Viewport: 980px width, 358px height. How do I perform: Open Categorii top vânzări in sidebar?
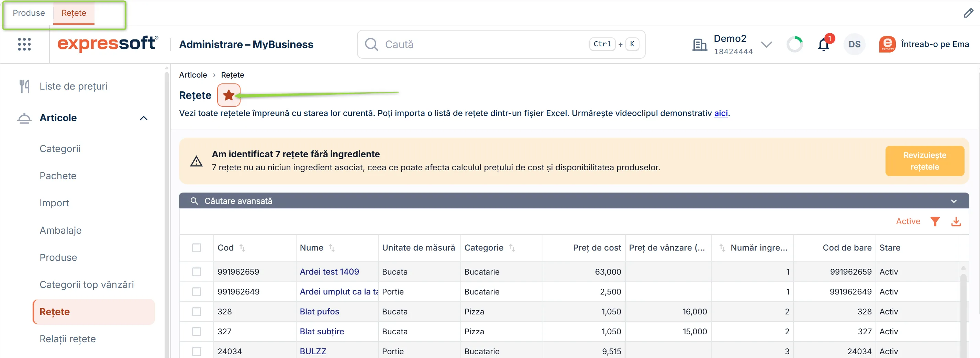87,285
